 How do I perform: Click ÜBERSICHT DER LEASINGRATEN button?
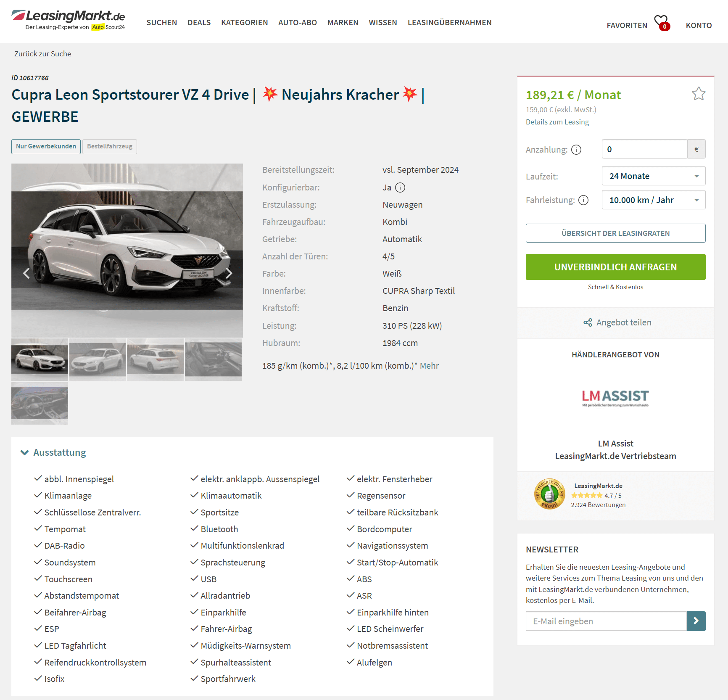615,233
